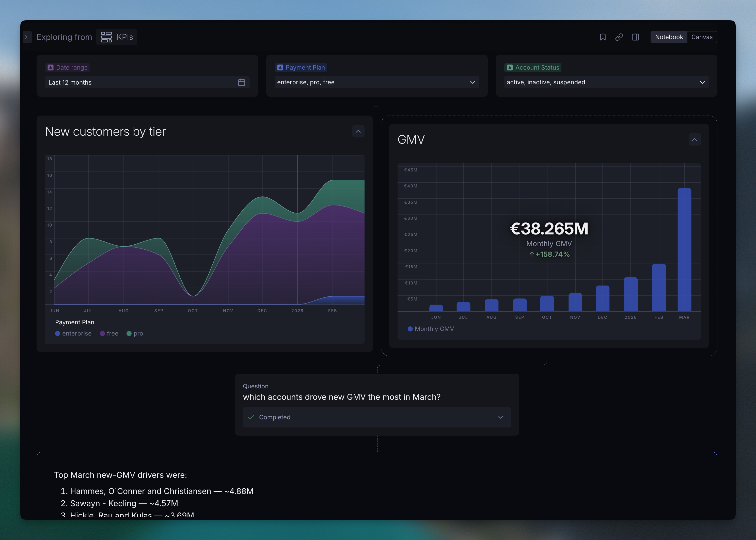Viewport: 756px width, 540px height.
Task: Click the 'Top March new-GMV drivers were:' heading
Action: click(x=120, y=475)
